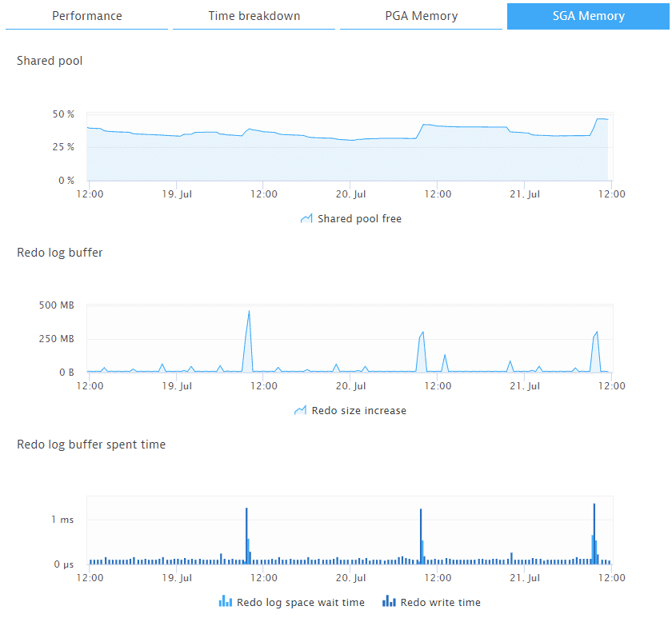Click the Redo log space wait time legend icon
This screenshot has width=672, height=622.
click(x=226, y=602)
